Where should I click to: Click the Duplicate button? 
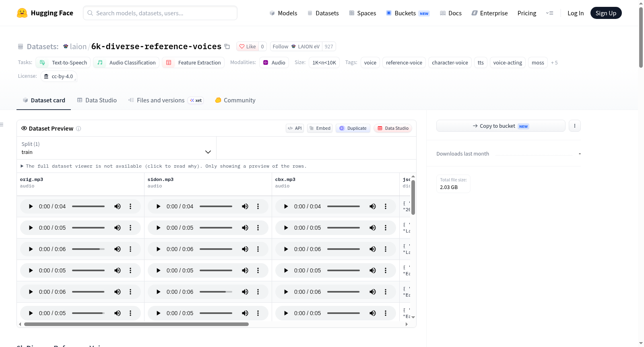353,128
